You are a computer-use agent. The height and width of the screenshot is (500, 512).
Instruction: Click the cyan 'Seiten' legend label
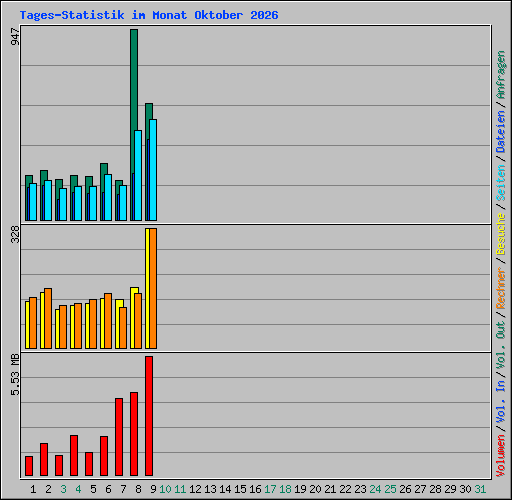[501, 183]
